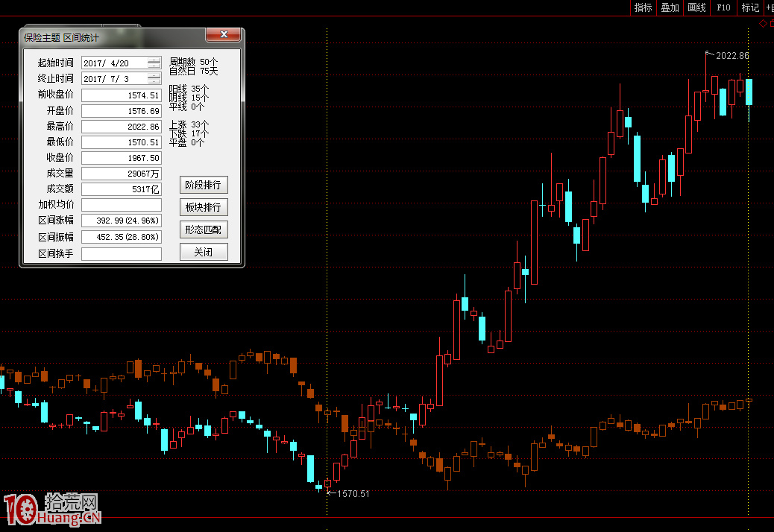Viewport: 774px width, 532px height.
Task: Click the 拾荒网 watermark logo
Action: point(52,509)
